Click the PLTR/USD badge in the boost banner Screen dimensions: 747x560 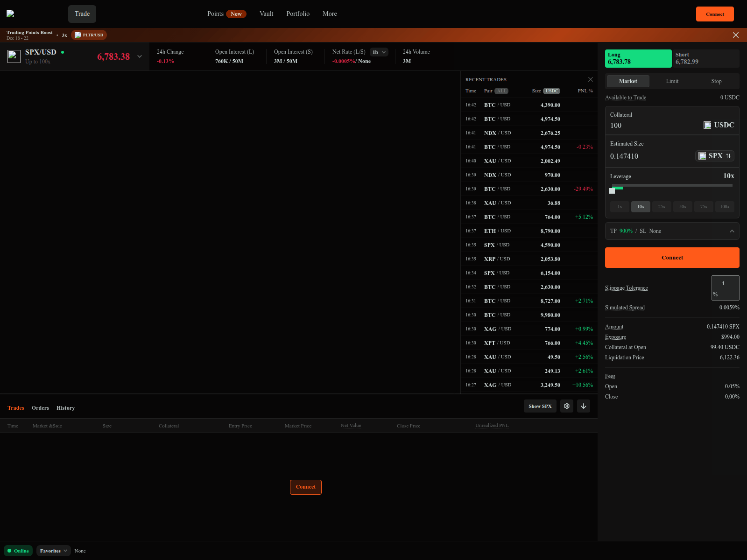pos(89,35)
